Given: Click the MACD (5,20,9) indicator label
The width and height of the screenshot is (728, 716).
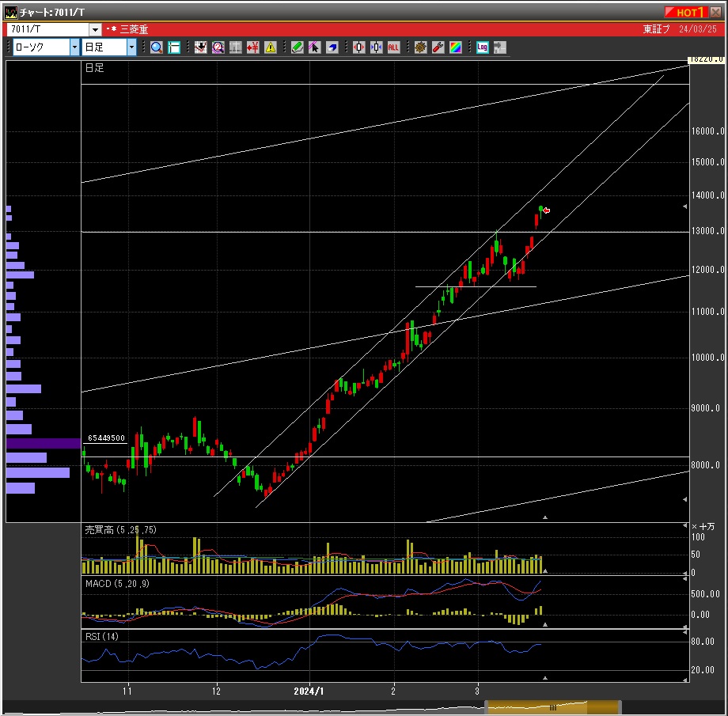Looking at the screenshot, I should (x=117, y=584).
